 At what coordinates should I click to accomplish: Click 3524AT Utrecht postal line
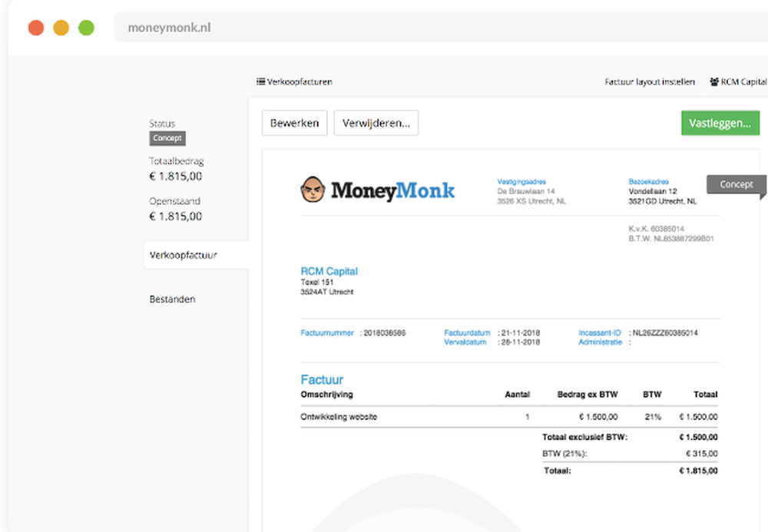327,292
